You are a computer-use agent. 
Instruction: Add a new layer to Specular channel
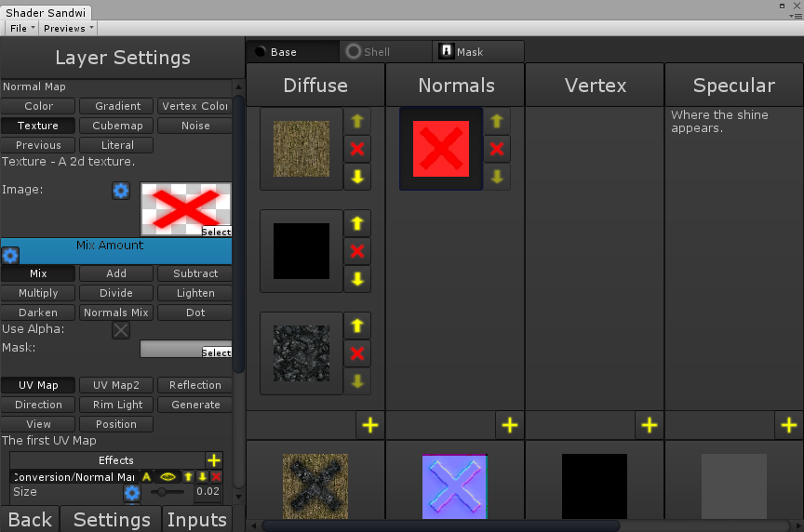[788, 425]
